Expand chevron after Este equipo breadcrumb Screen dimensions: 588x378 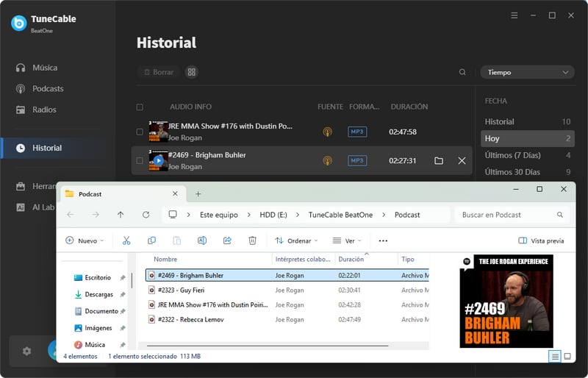(248, 215)
